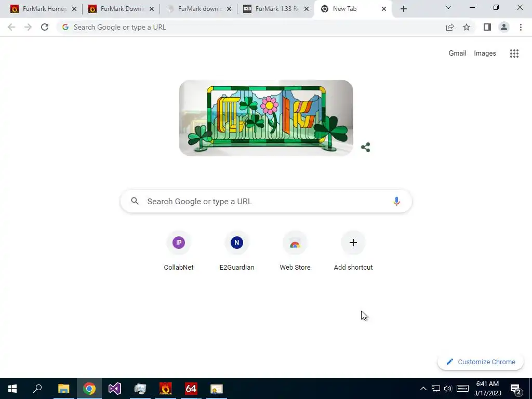Viewport: 532px width, 399px height.
Task: Open a new tab with plus button
Action: click(x=403, y=9)
